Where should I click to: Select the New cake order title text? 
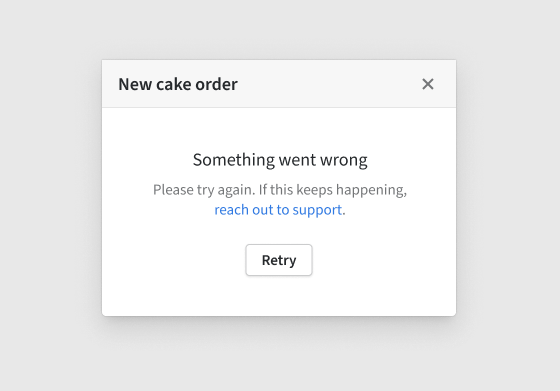click(178, 84)
